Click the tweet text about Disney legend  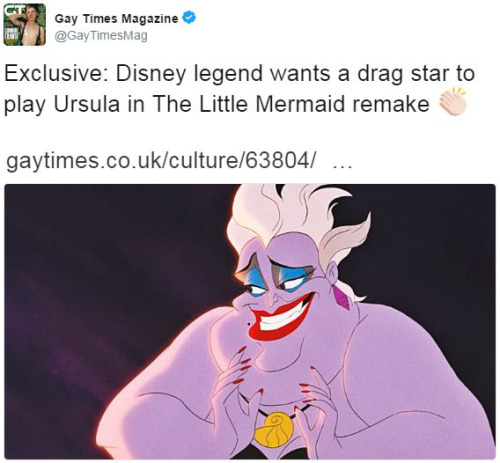pos(239,89)
